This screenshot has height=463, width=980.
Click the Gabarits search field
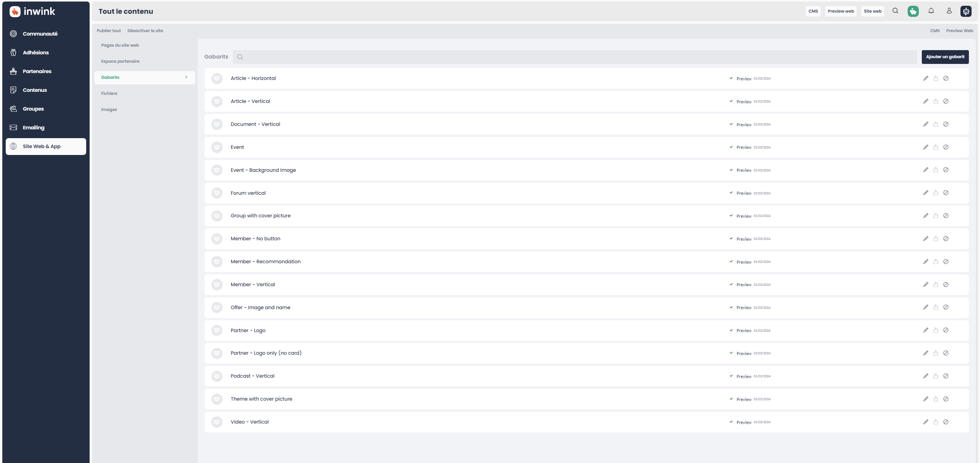coord(574,57)
